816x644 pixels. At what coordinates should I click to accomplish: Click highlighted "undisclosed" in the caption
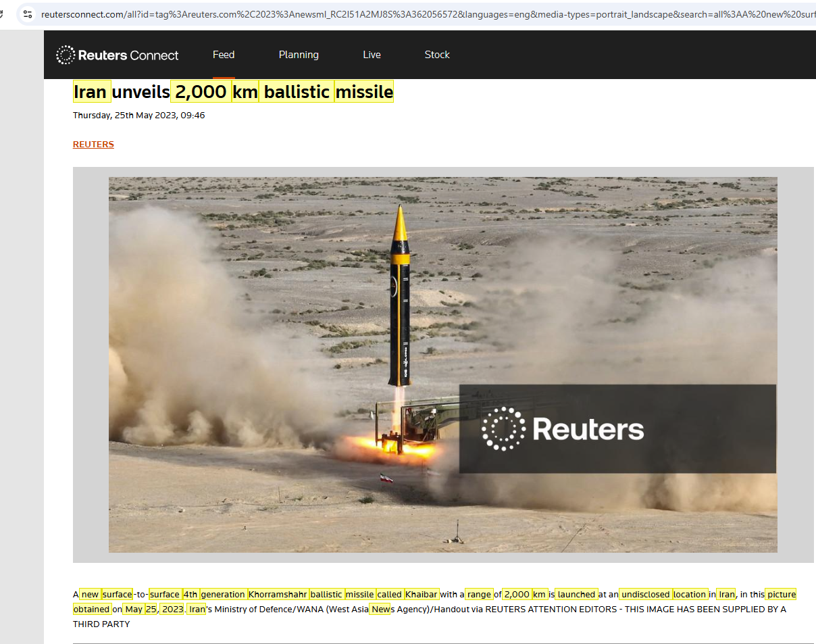pos(645,595)
